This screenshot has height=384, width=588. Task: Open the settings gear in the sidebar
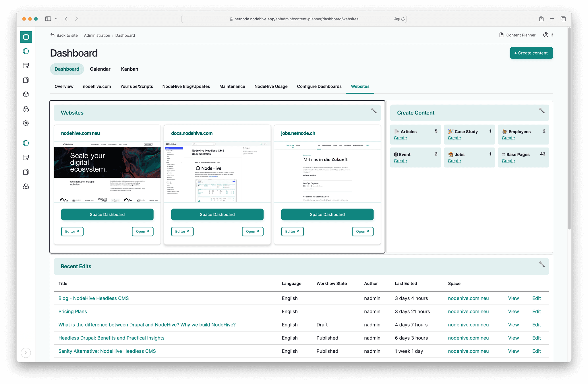point(26,123)
